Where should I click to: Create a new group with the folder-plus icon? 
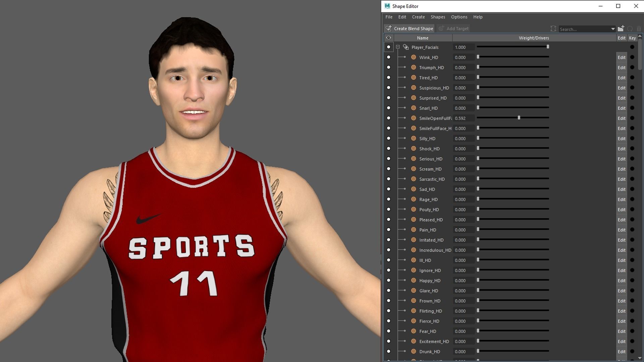(x=621, y=28)
